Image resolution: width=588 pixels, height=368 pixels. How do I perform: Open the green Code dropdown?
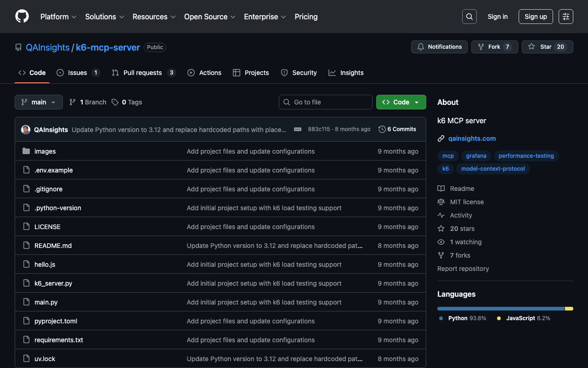point(401,102)
